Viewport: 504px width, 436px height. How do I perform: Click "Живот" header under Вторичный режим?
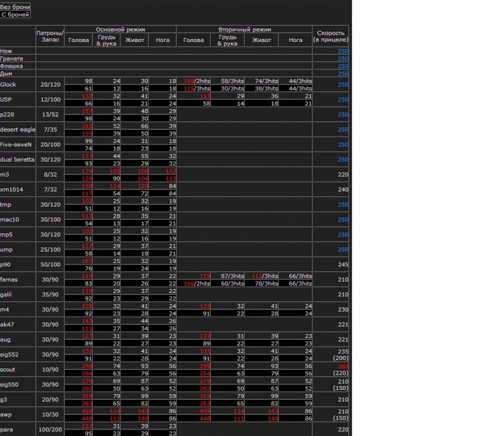point(262,40)
